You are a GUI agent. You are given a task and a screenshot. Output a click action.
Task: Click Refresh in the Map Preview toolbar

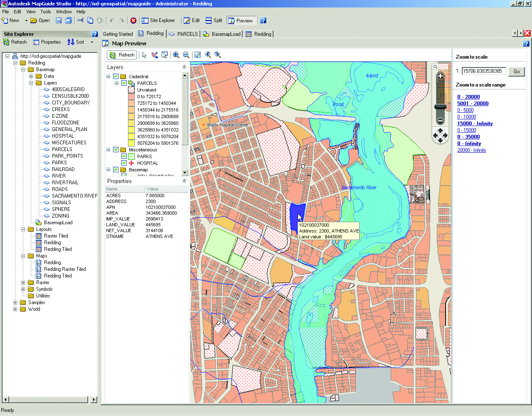pyautogui.click(x=122, y=55)
